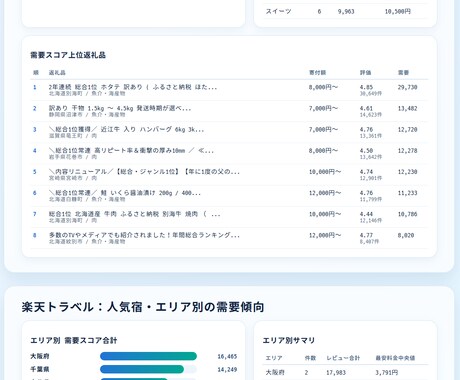The image size is (460, 380).
Task: Open the 内容リニューアル 総合・ジャンル1位 return gift
Action: (x=144, y=172)
